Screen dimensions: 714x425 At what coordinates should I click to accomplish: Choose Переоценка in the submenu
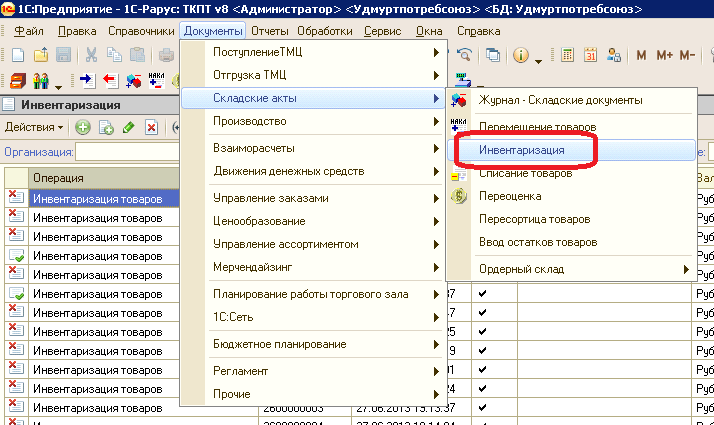coord(571,196)
